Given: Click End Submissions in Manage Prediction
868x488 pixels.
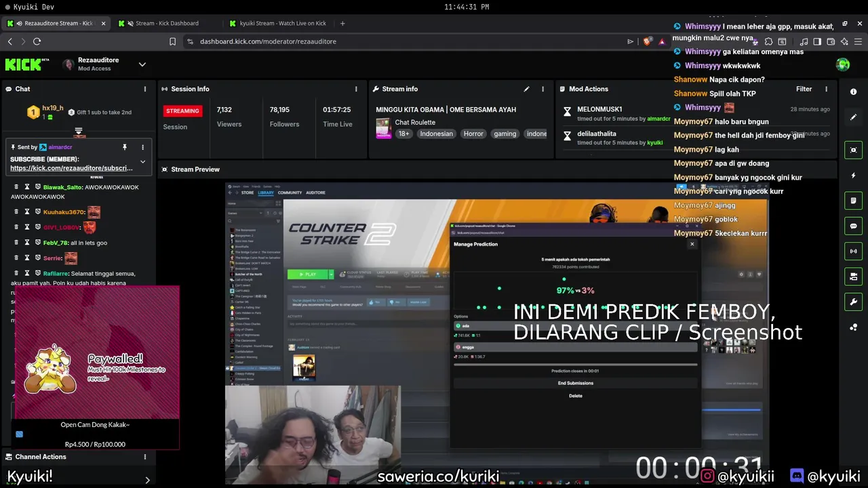Looking at the screenshot, I should [575, 383].
